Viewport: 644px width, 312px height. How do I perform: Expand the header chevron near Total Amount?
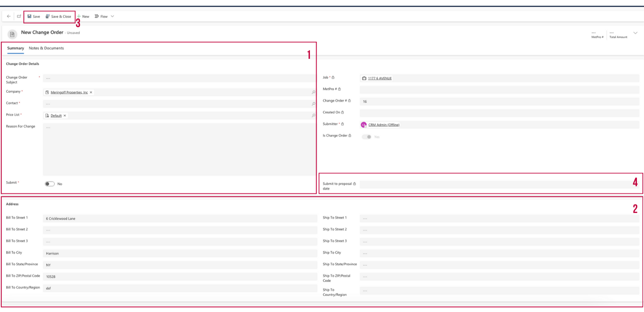[635, 33]
